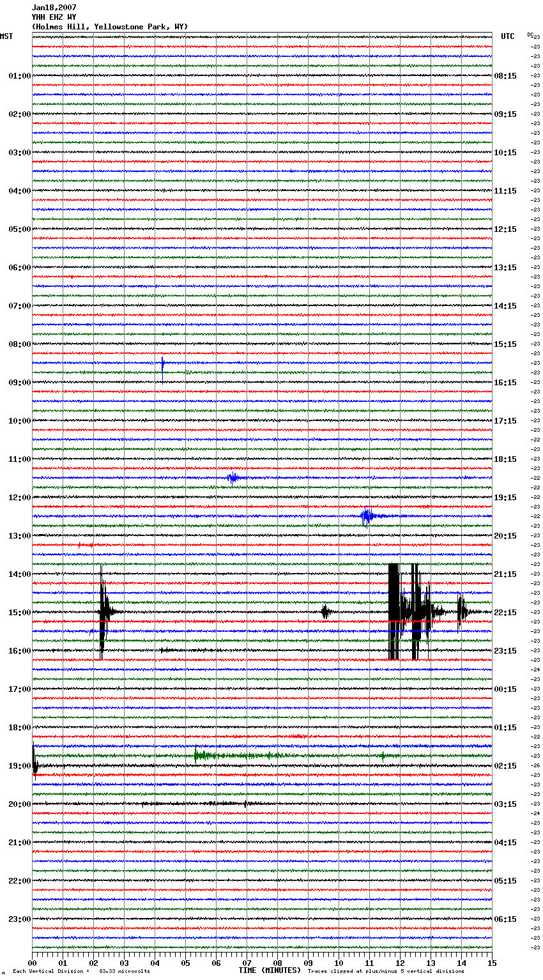
Task: Click the black event near minute 2 at 15:00
Action: click(x=104, y=611)
